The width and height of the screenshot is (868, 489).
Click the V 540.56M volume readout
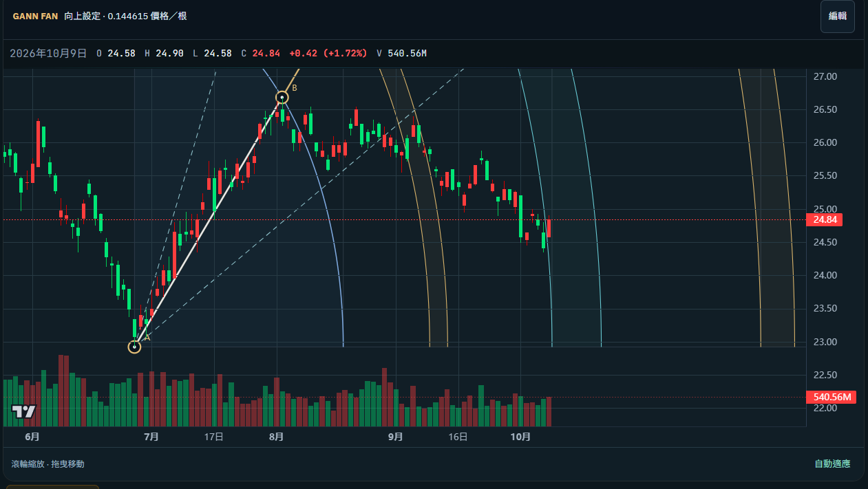(x=401, y=53)
